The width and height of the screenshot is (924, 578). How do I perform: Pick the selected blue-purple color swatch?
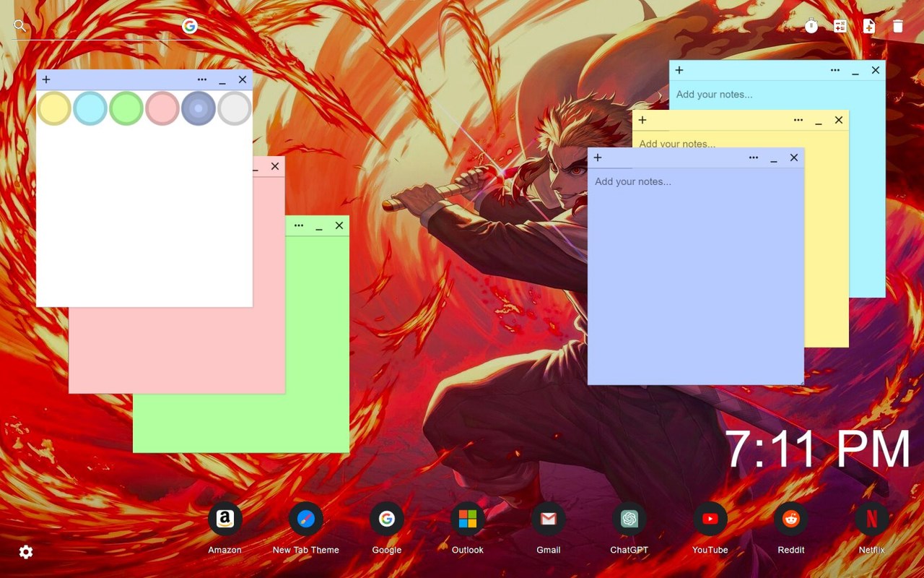199,108
